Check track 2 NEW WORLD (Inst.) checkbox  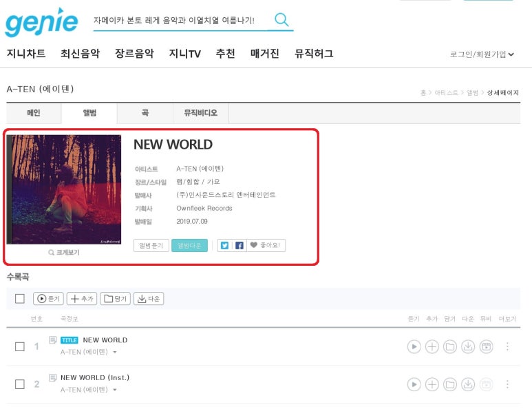tap(20, 384)
